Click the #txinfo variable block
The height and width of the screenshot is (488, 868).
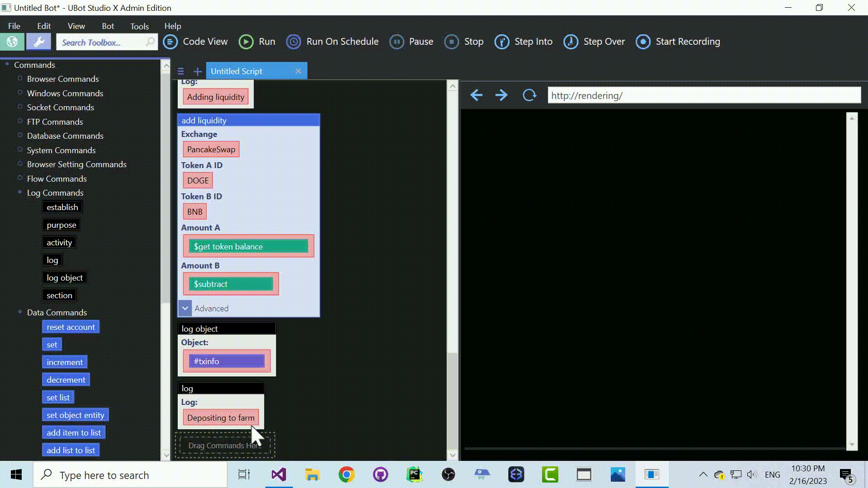point(226,361)
